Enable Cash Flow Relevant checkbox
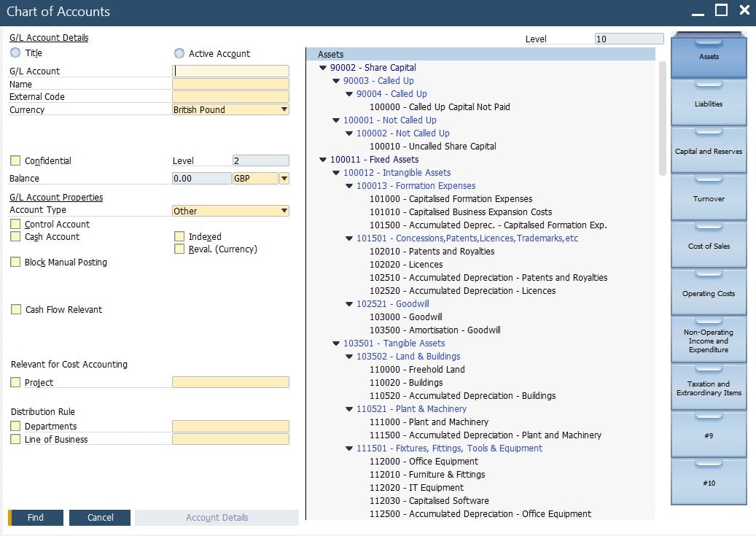 16,310
